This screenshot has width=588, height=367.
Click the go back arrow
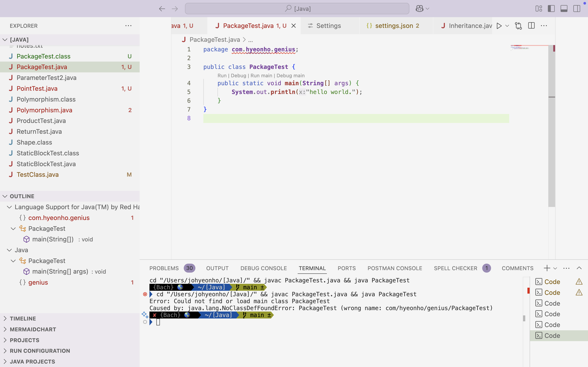click(x=162, y=9)
